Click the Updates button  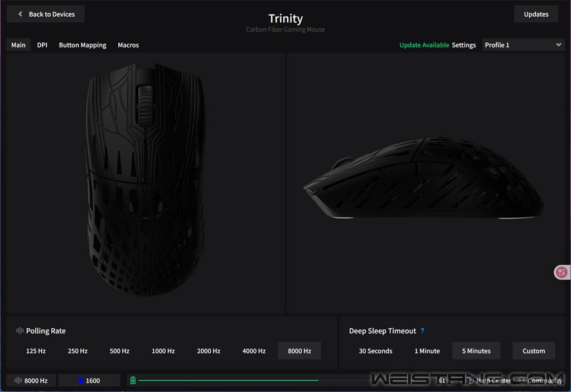pos(536,14)
